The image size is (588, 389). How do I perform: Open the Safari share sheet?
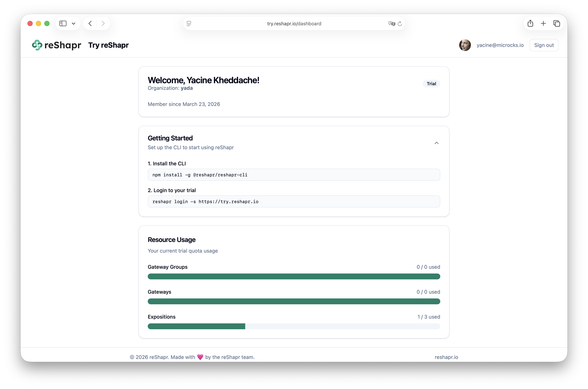[x=530, y=23]
